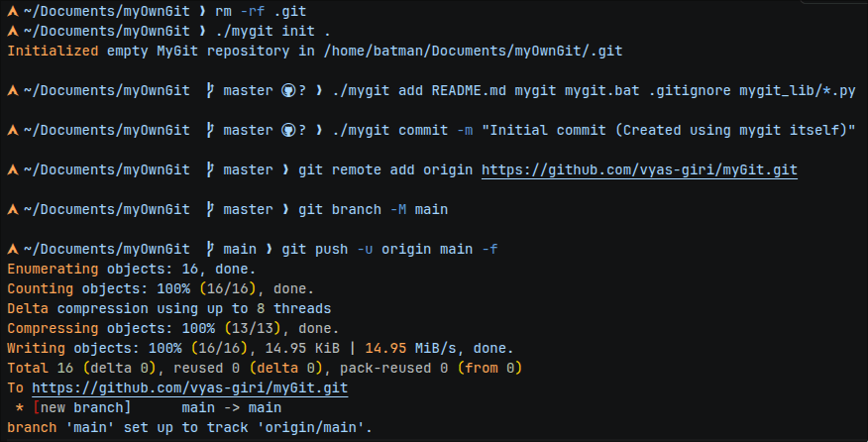Click the './mygit init .' command
The image size is (868, 442).
click(272, 31)
